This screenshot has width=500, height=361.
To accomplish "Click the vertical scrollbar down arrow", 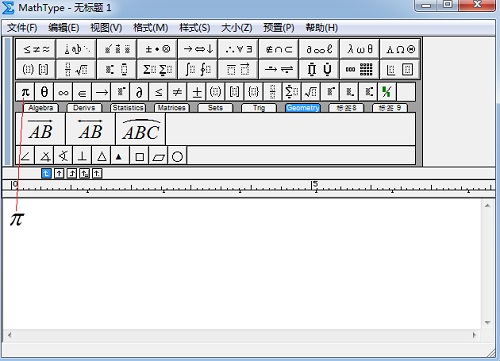I will (x=487, y=323).
